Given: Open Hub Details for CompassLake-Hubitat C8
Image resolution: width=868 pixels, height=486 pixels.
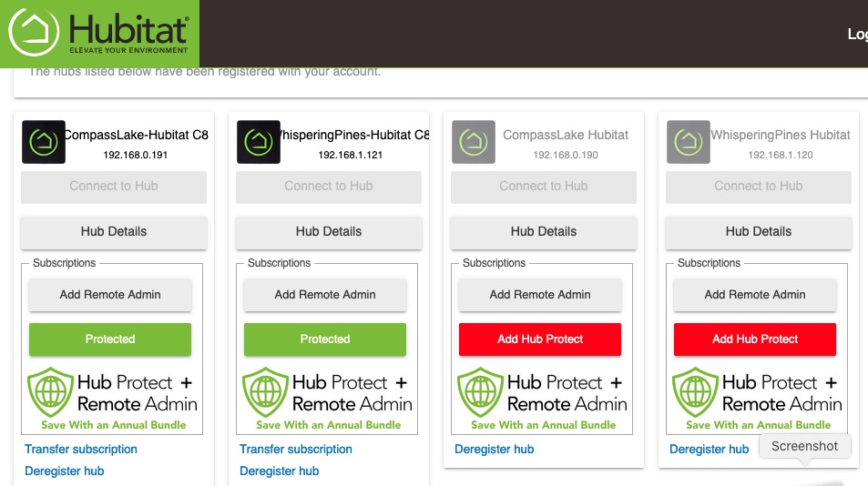Looking at the screenshot, I should [x=114, y=232].
